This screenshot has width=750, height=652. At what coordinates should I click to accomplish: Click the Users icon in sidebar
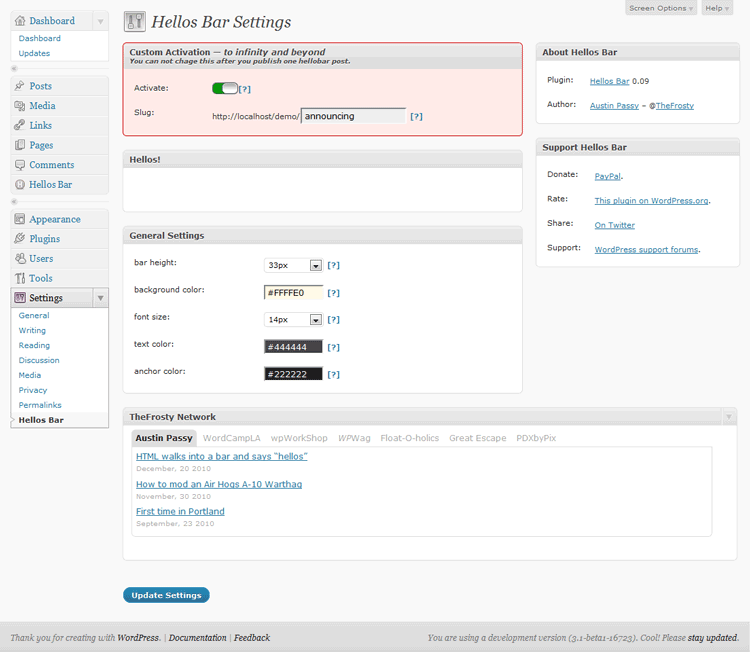click(x=20, y=258)
